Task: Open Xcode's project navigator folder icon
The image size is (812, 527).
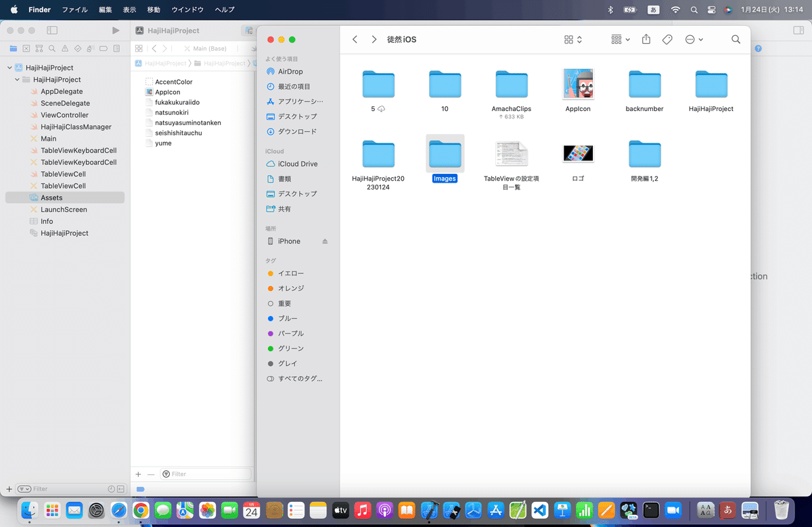Action: 13,49
